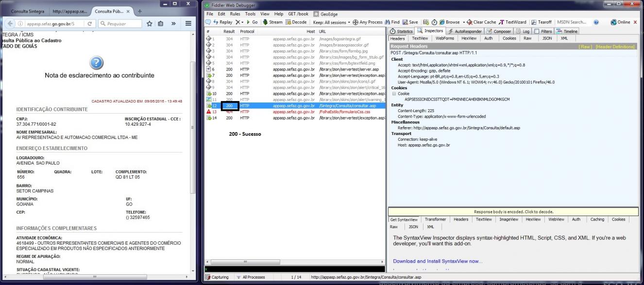Click Clear Cache in Fiddler toolbar
This screenshot has width=644, height=285.
tap(481, 22)
